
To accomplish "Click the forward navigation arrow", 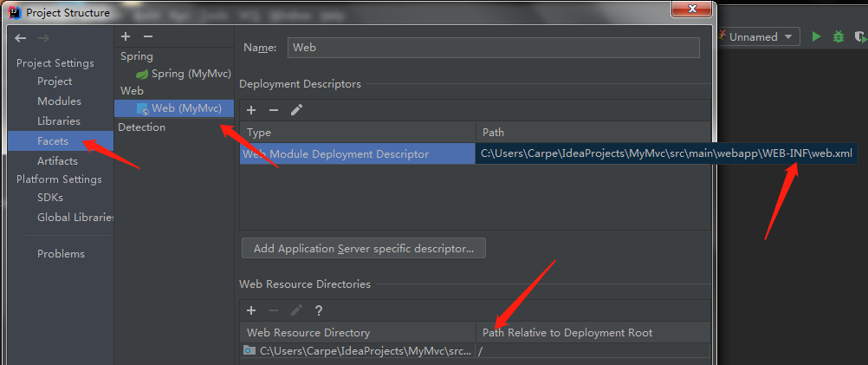I will pyautogui.click(x=42, y=37).
